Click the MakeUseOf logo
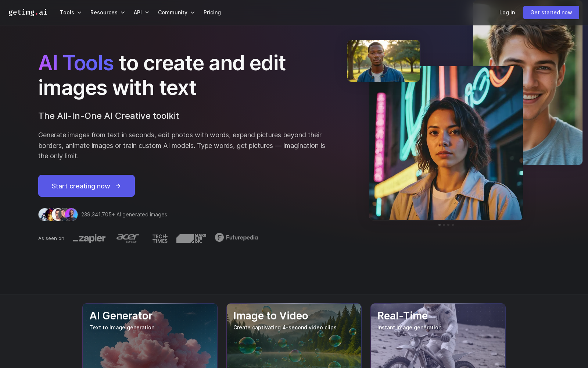This screenshot has width=588, height=368. [191, 238]
